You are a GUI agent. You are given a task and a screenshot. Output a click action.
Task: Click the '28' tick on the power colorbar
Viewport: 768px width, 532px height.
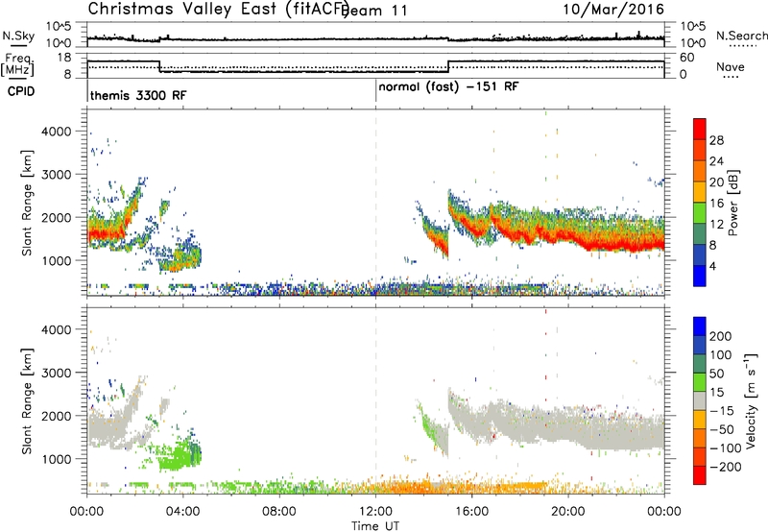click(716, 140)
